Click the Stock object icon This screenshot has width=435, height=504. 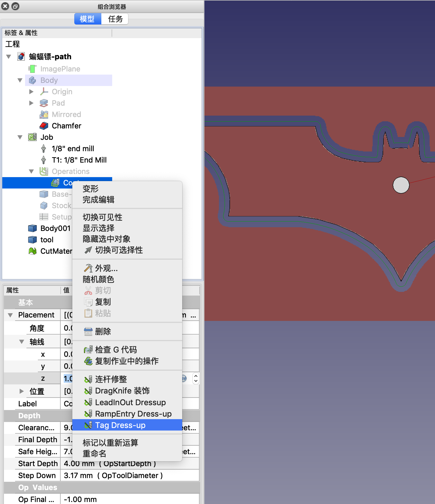pos(44,205)
